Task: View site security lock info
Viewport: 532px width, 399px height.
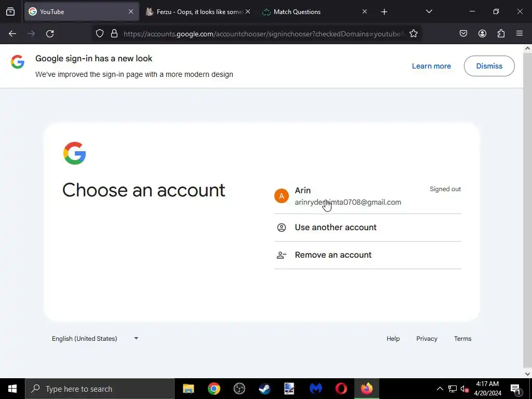Action: 114,34
